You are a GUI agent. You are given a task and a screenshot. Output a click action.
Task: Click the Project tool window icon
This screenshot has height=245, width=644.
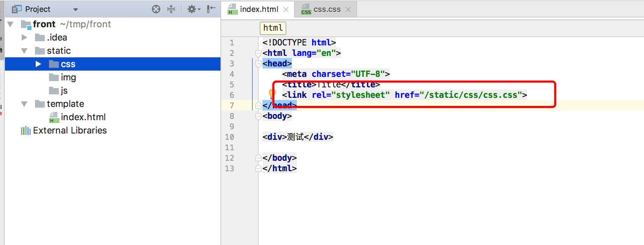click(16, 9)
